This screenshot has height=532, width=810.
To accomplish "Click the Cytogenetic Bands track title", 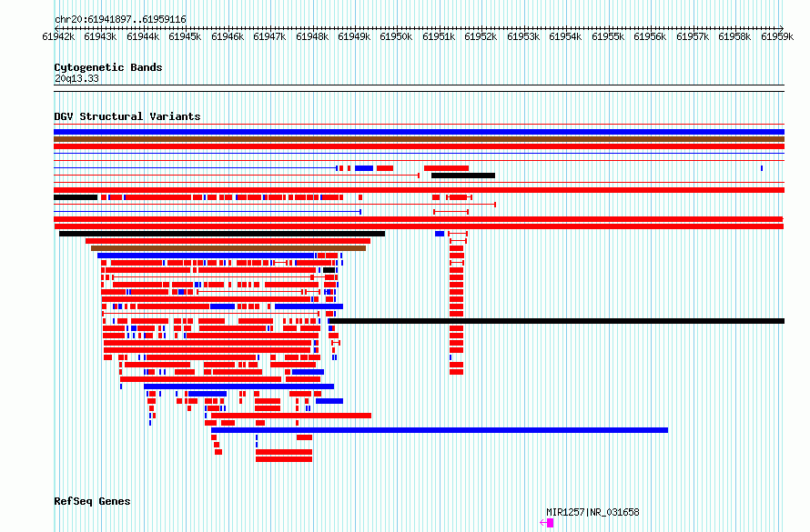I will 108,67.
